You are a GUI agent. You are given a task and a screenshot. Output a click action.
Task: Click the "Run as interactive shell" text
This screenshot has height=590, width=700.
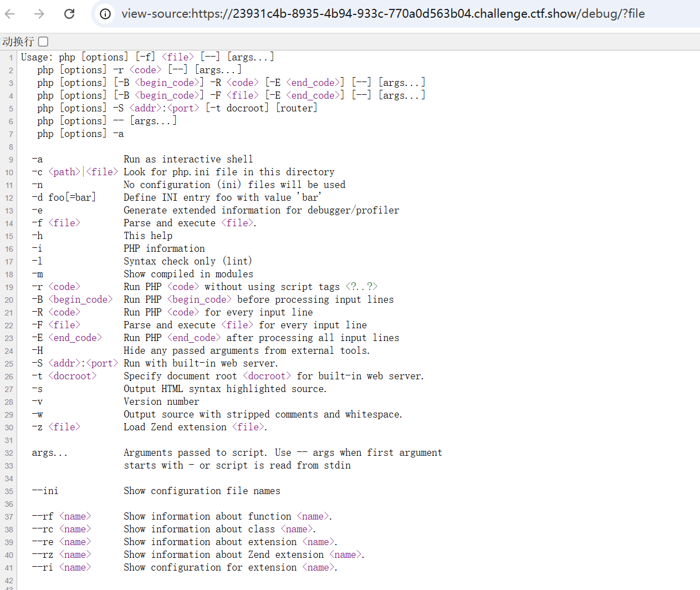coord(188,159)
